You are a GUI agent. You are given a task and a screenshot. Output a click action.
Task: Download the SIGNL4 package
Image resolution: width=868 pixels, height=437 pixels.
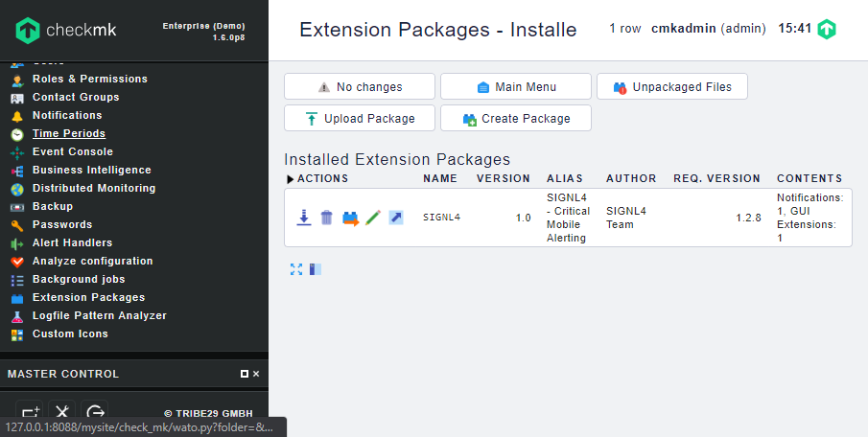(303, 218)
